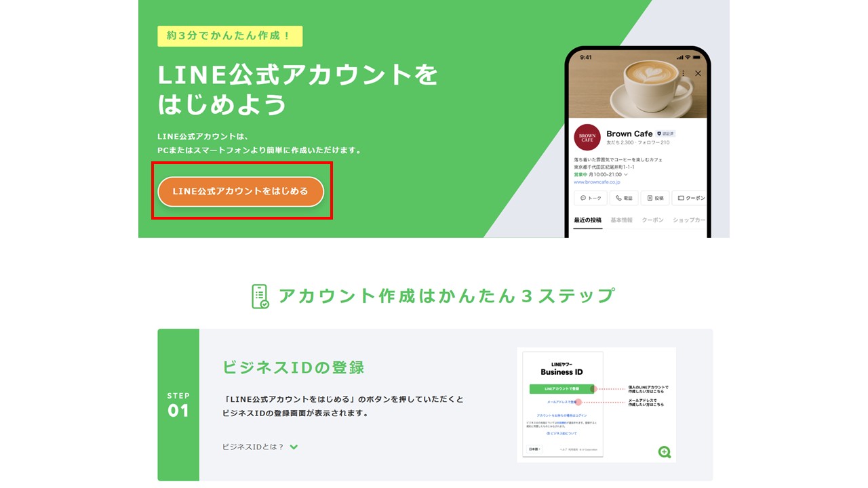Open the 日本語 language dropdown
The image size is (868, 488).
click(x=535, y=449)
